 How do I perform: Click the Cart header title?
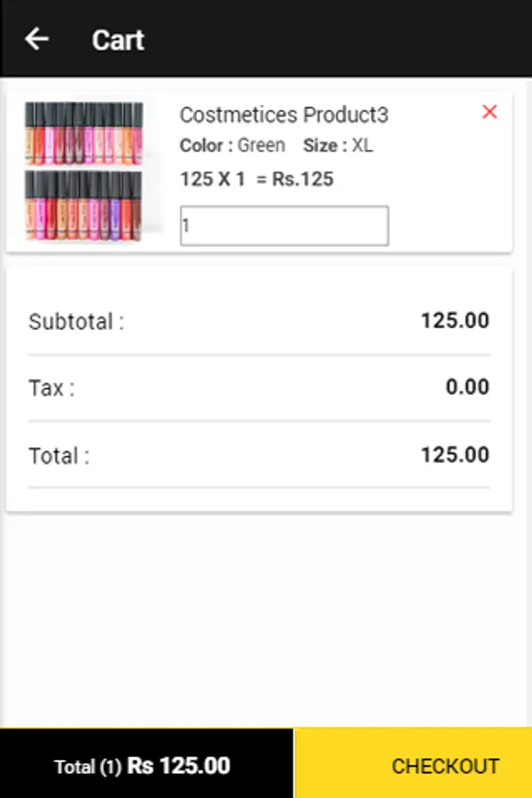[118, 40]
